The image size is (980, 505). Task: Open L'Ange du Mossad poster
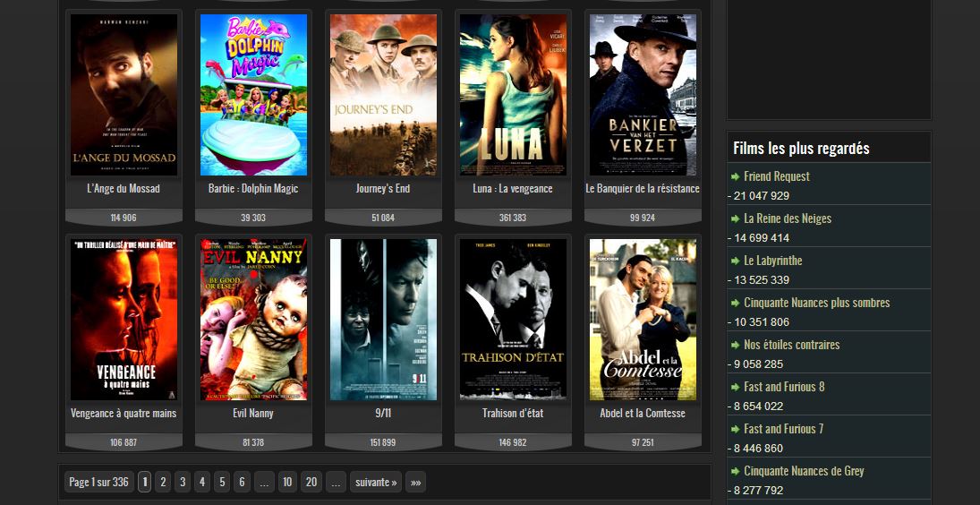124,94
